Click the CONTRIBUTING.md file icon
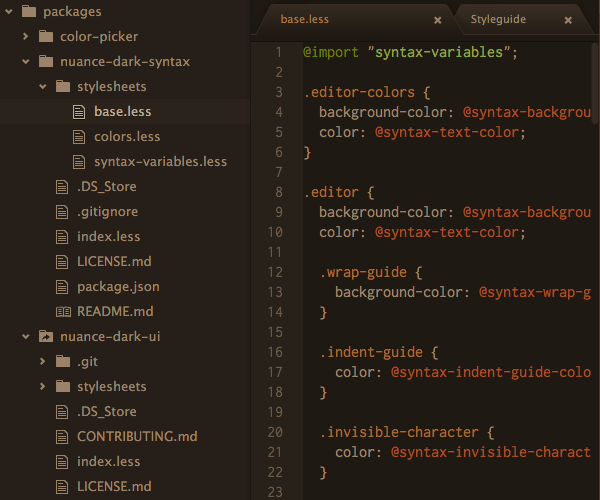 [63, 437]
